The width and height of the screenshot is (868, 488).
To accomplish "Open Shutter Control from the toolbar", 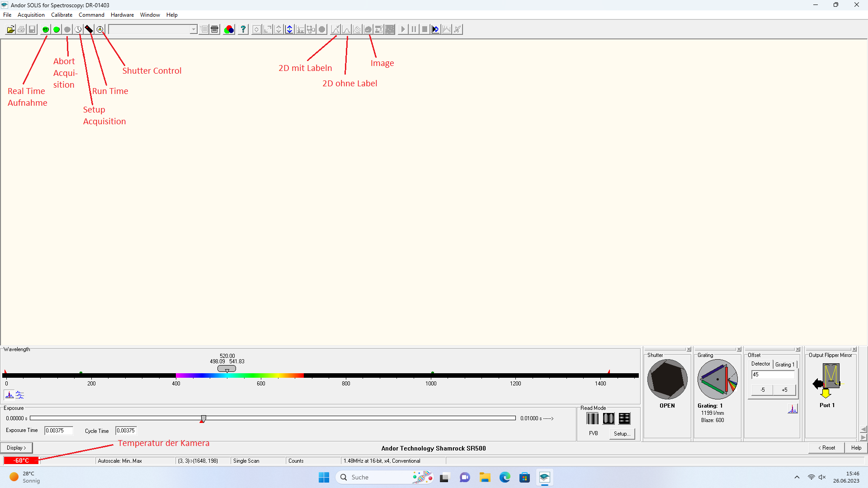I will pyautogui.click(x=100, y=29).
